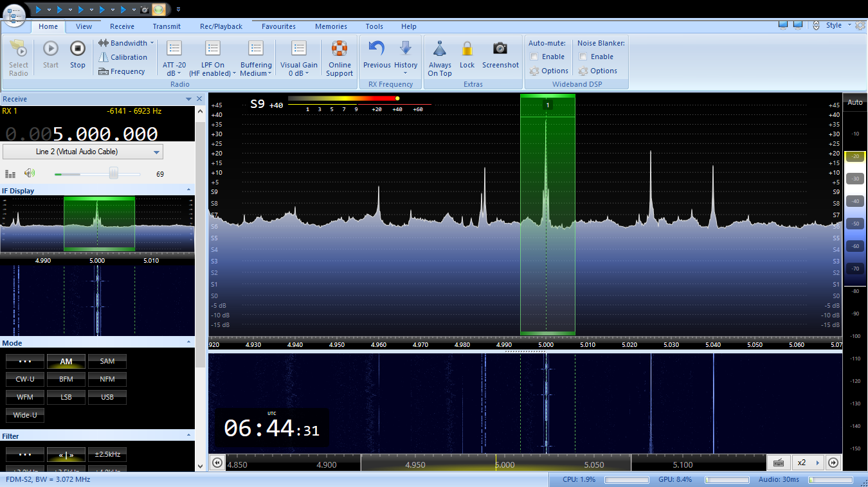Adjust the audio volume slider

tap(114, 173)
